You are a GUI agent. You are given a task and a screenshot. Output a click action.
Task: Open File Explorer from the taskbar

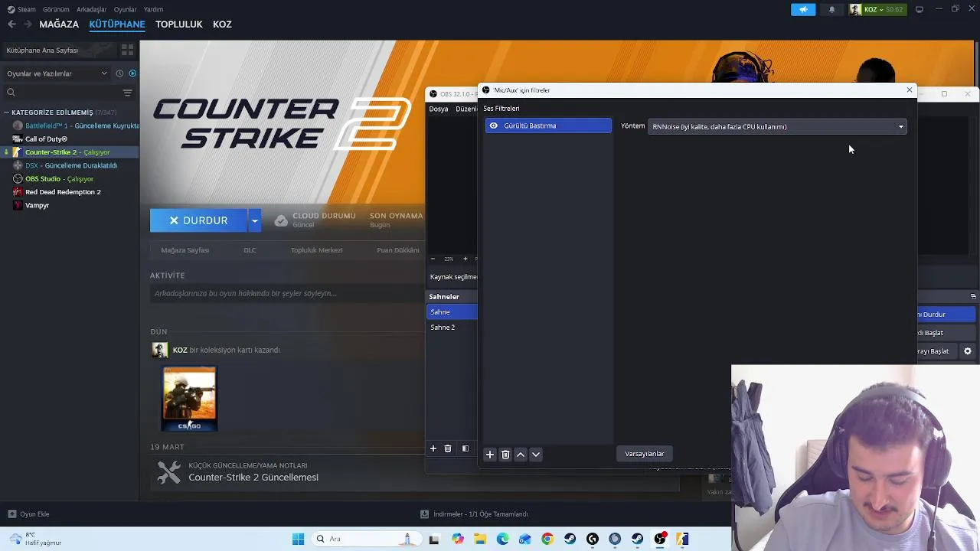480,539
